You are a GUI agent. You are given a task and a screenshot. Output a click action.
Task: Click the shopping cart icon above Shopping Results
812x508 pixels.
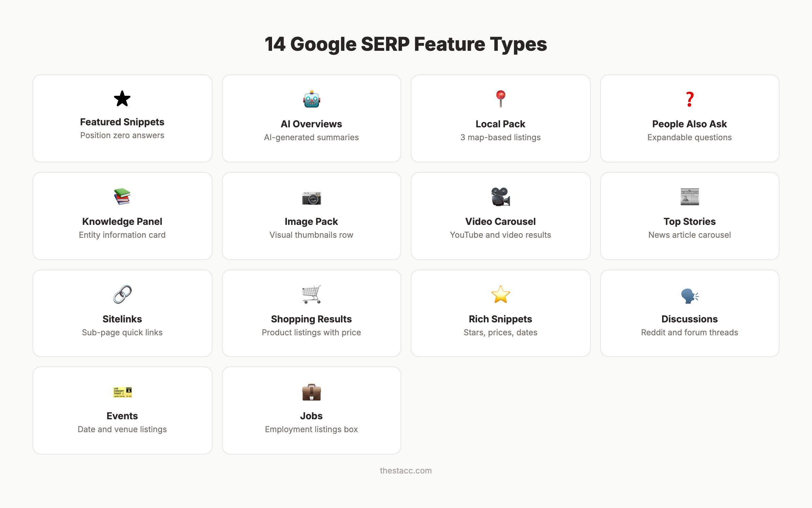pos(311,295)
